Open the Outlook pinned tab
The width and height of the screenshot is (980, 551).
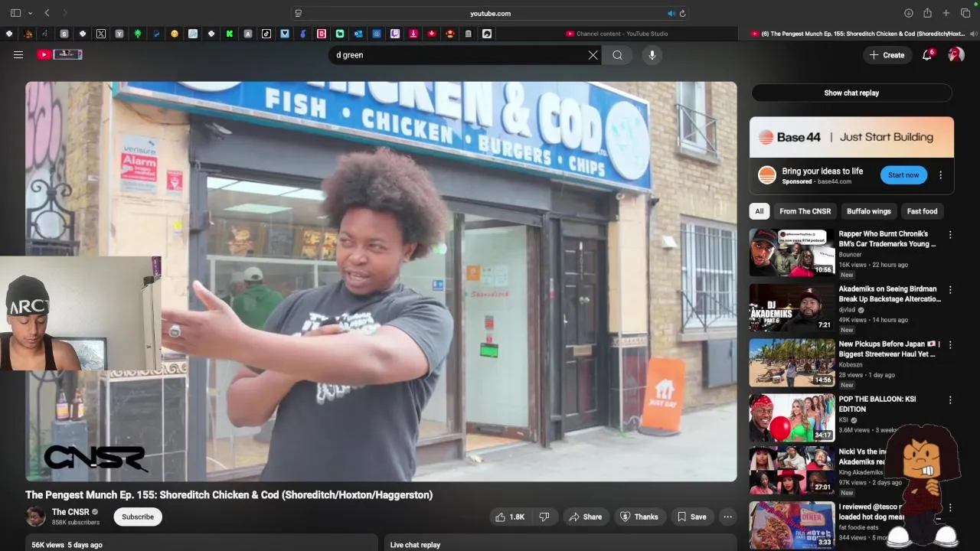pos(358,34)
